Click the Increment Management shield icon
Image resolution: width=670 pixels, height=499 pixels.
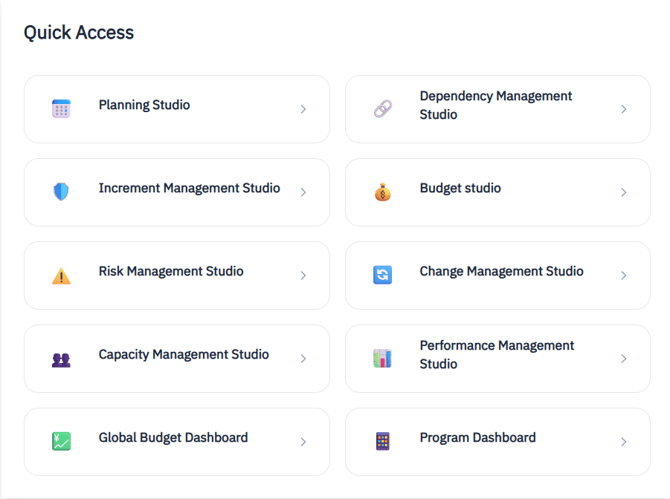click(x=61, y=192)
